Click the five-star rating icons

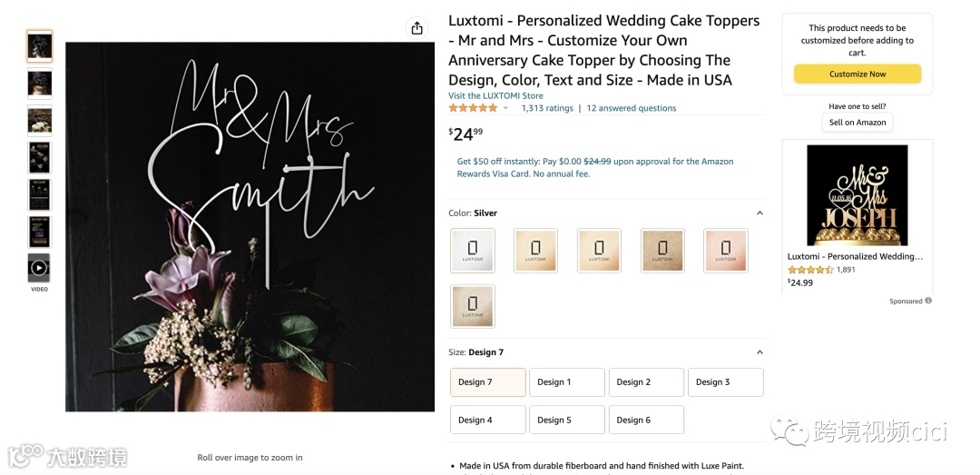point(473,108)
